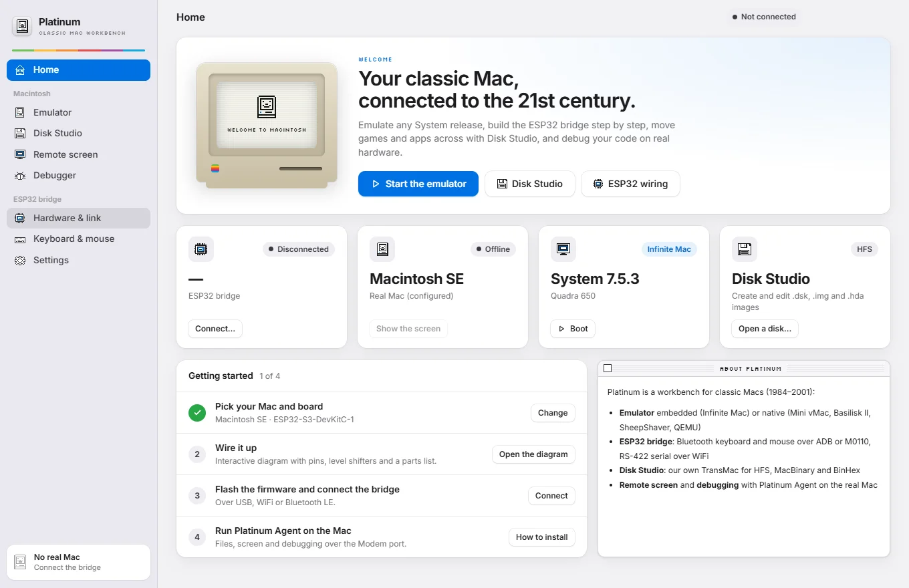Open Disk Studio from the welcome banner
Image resolution: width=909 pixels, height=588 pixels.
pyautogui.click(x=530, y=184)
